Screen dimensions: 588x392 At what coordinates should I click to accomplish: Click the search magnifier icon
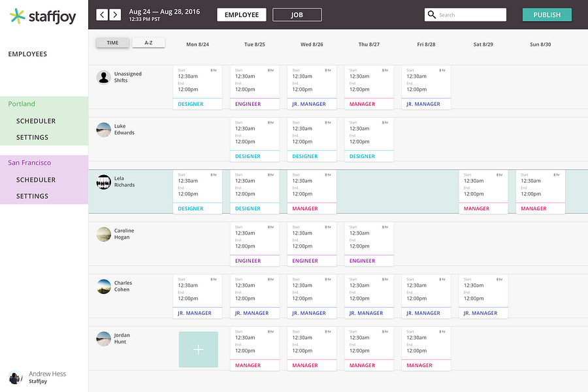(432, 14)
